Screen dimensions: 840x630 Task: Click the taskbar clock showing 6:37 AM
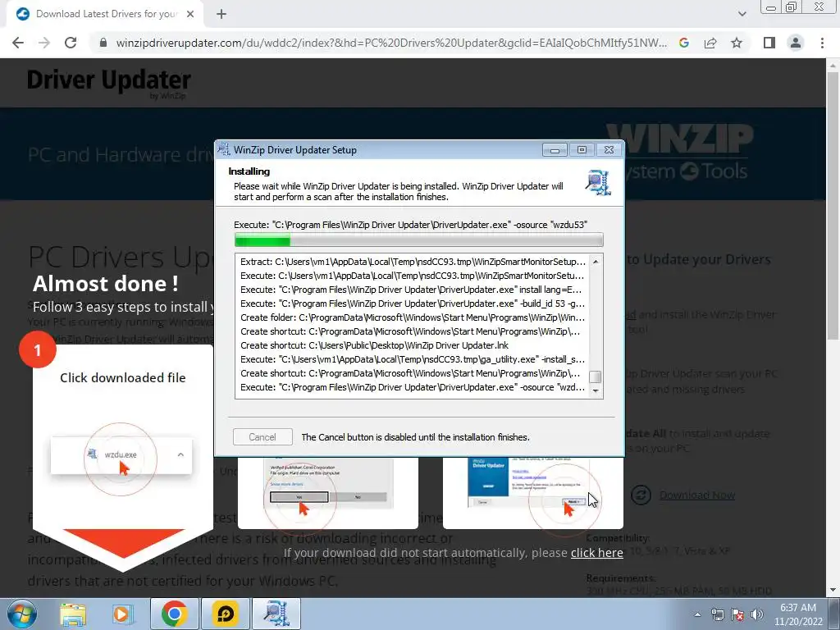(x=798, y=614)
